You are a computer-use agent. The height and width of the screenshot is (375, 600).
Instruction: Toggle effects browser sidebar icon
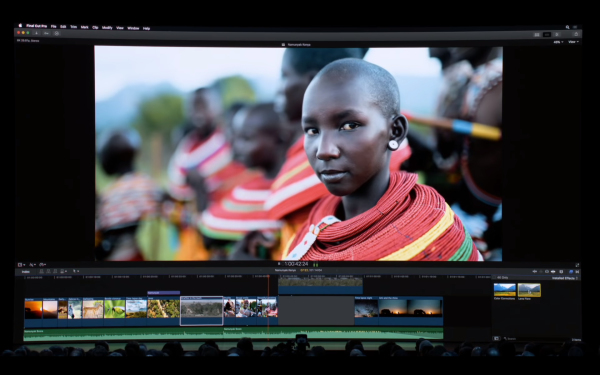(497, 339)
